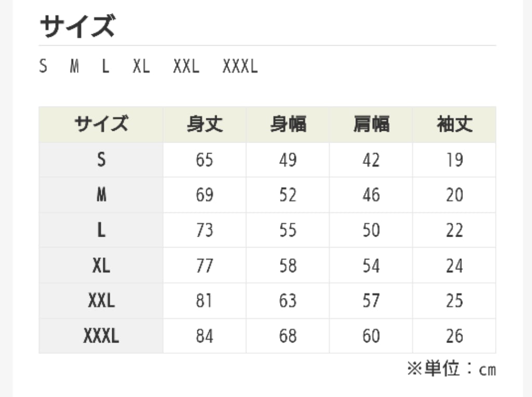Image resolution: width=532 pixels, height=397 pixels.
Task: Click the 袖丈 column header
Action: [454, 125]
